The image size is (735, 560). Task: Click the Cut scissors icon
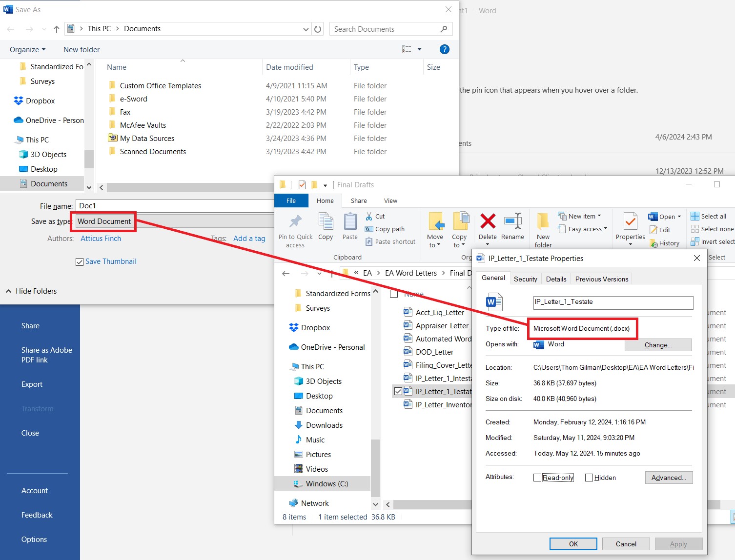point(369,216)
